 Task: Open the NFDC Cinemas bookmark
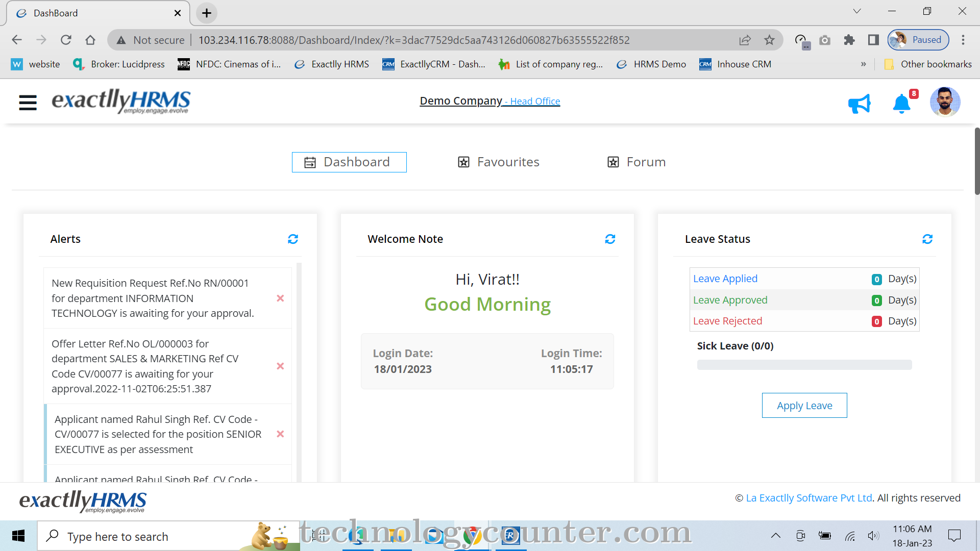pos(229,64)
